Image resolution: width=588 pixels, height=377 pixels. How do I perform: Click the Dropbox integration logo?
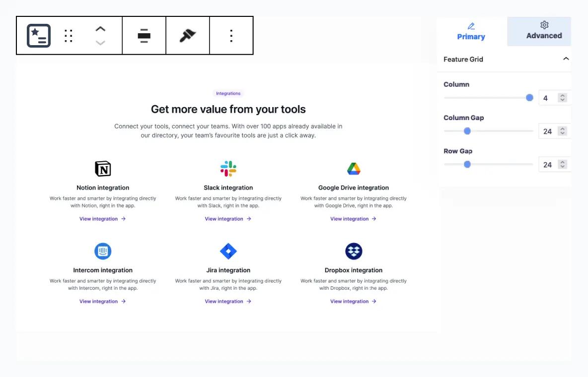[x=353, y=251]
